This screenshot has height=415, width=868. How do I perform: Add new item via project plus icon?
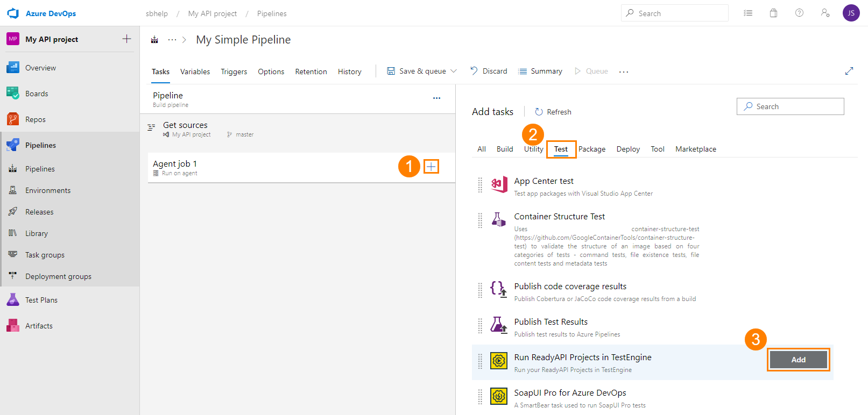point(126,39)
